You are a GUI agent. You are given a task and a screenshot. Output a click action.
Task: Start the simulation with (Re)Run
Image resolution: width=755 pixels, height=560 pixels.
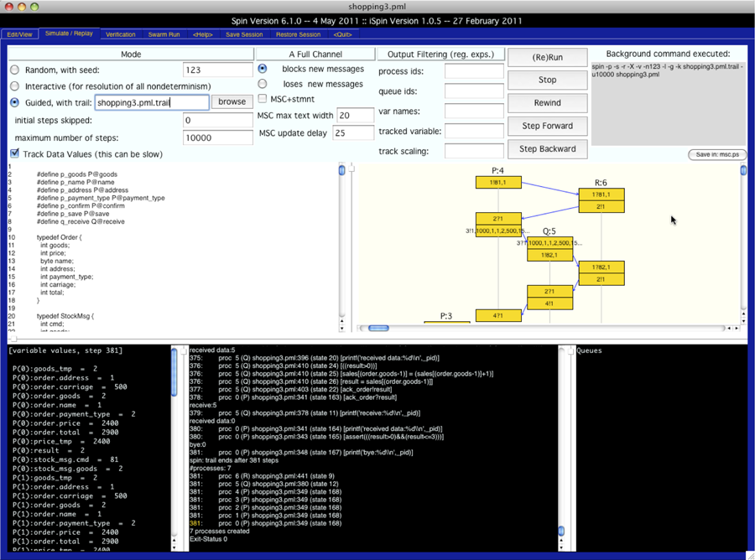[548, 57]
